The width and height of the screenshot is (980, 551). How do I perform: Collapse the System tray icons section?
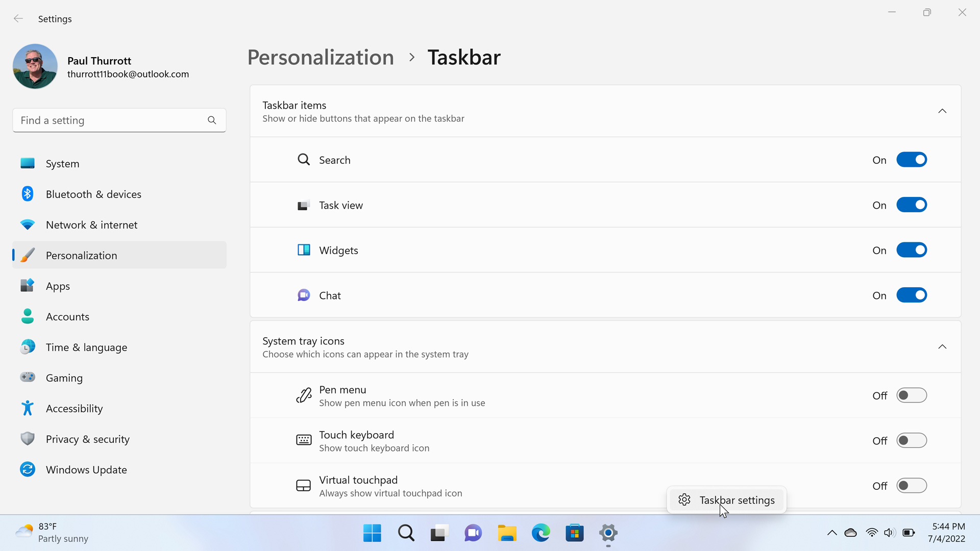pyautogui.click(x=942, y=347)
